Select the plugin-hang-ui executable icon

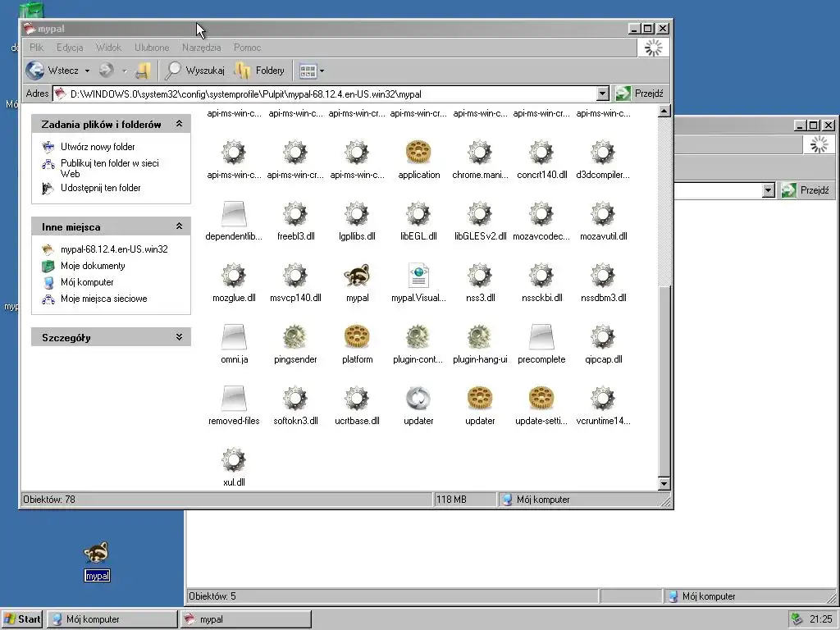479,337
